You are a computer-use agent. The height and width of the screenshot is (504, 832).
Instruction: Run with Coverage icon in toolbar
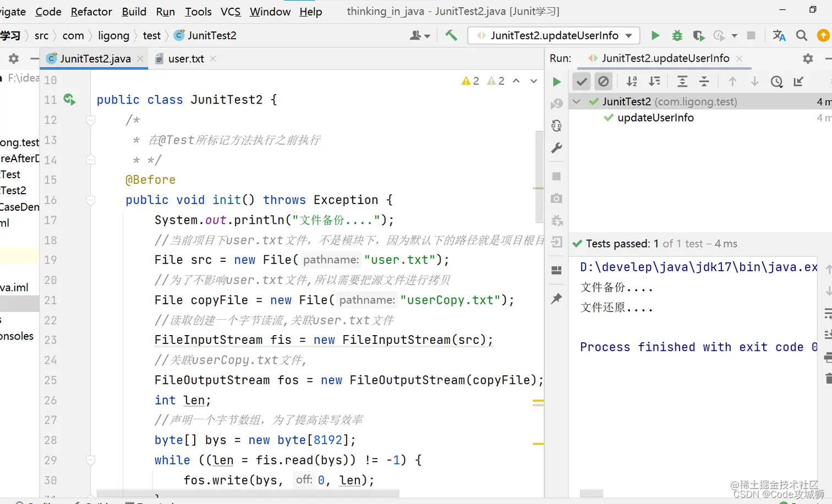(x=699, y=36)
